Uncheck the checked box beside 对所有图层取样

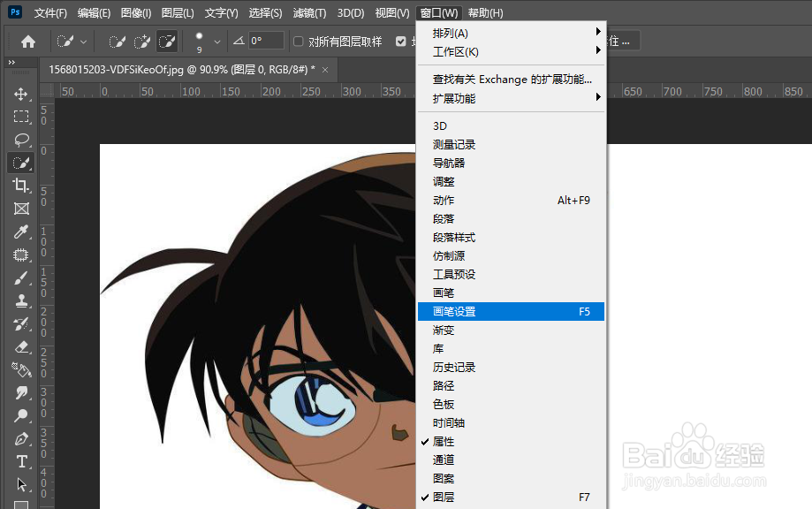pyautogui.click(x=401, y=42)
